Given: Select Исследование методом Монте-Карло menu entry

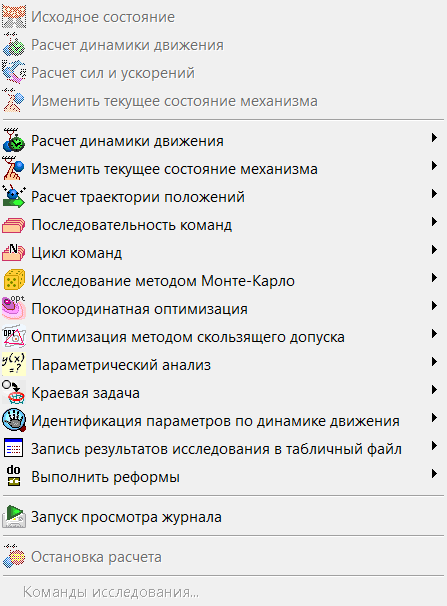Looking at the screenshot, I should coord(223,281).
